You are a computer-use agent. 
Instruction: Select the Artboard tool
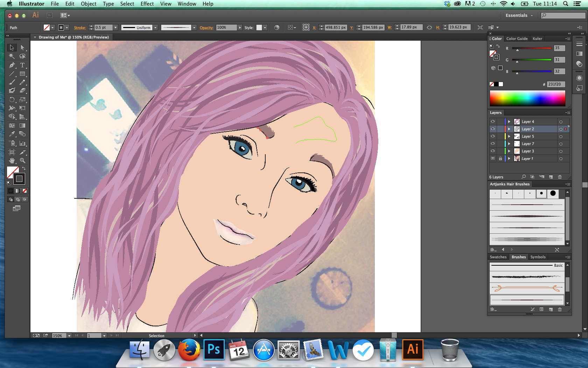pyautogui.click(x=12, y=152)
